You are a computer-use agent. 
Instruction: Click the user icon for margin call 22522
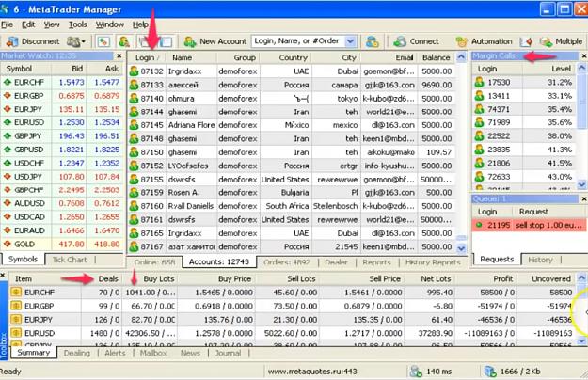tap(479, 136)
